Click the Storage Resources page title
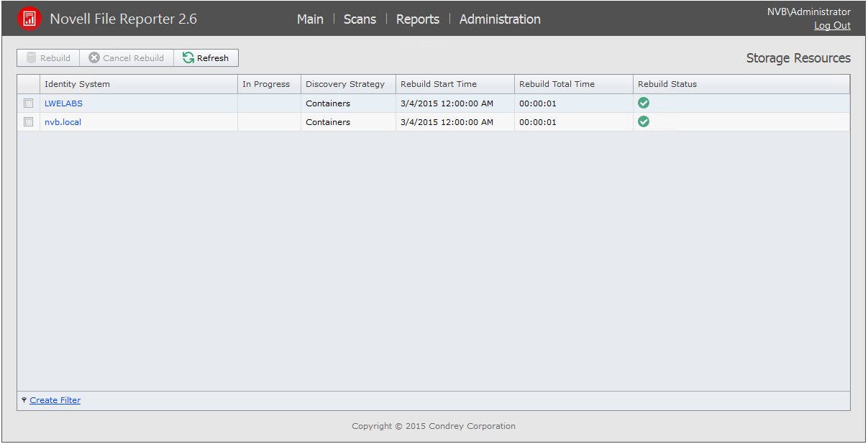 click(798, 58)
